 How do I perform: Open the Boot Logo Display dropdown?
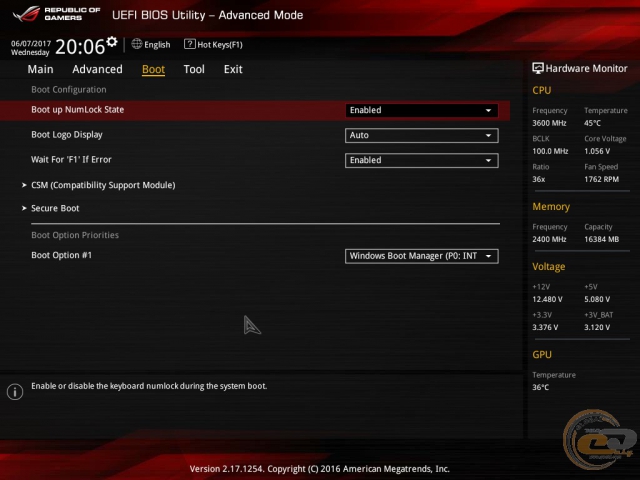click(x=421, y=135)
